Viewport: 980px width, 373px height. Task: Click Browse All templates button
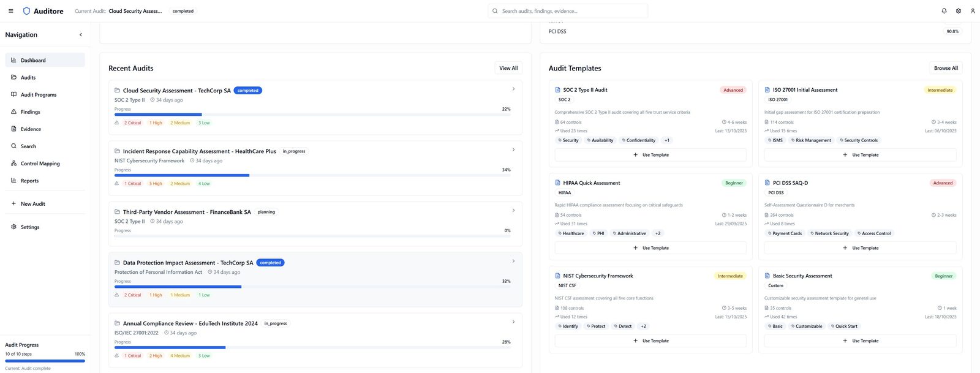point(946,68)
